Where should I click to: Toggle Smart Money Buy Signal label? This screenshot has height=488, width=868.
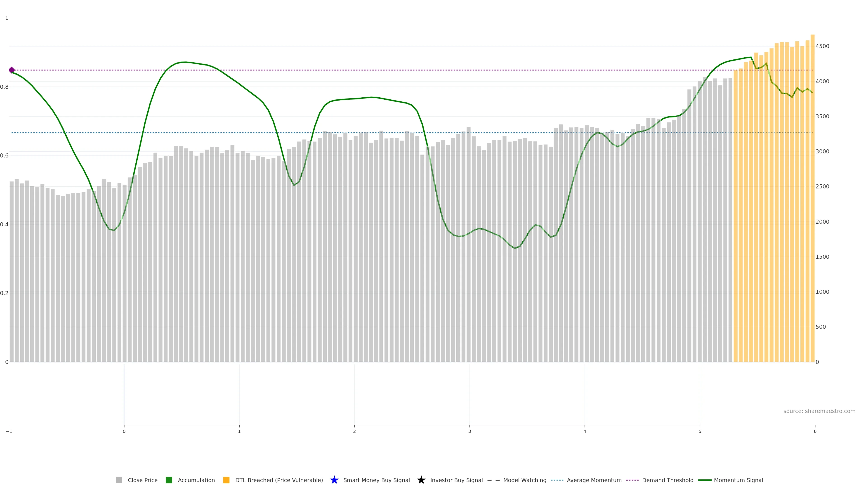[x=376, y=480]
